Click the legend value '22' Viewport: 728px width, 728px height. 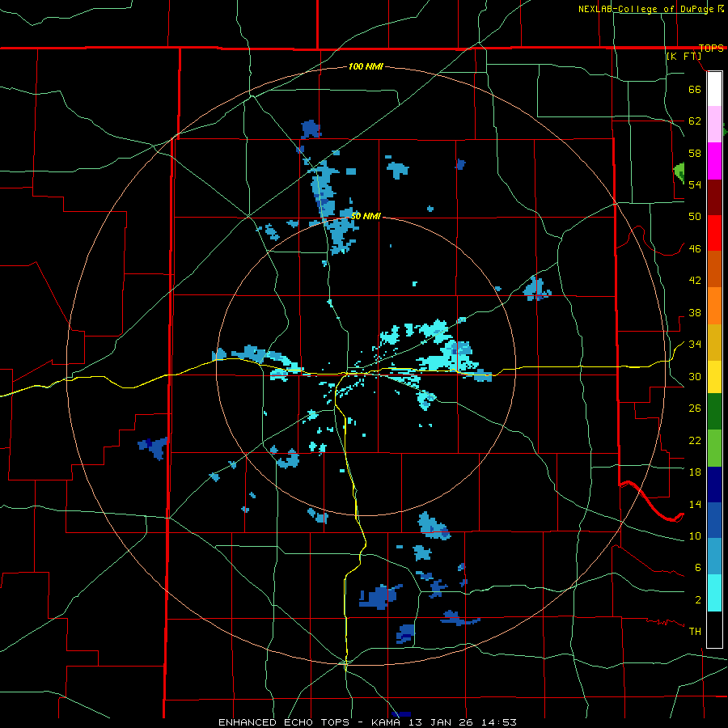pos(695,440)
